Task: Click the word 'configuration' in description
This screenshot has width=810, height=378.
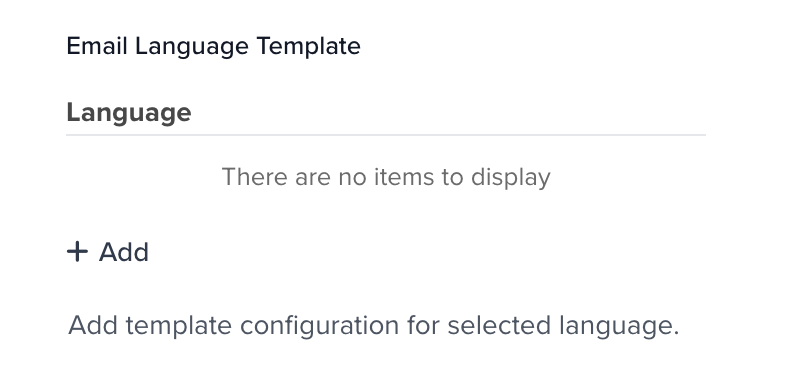Action: click(319, 326)
